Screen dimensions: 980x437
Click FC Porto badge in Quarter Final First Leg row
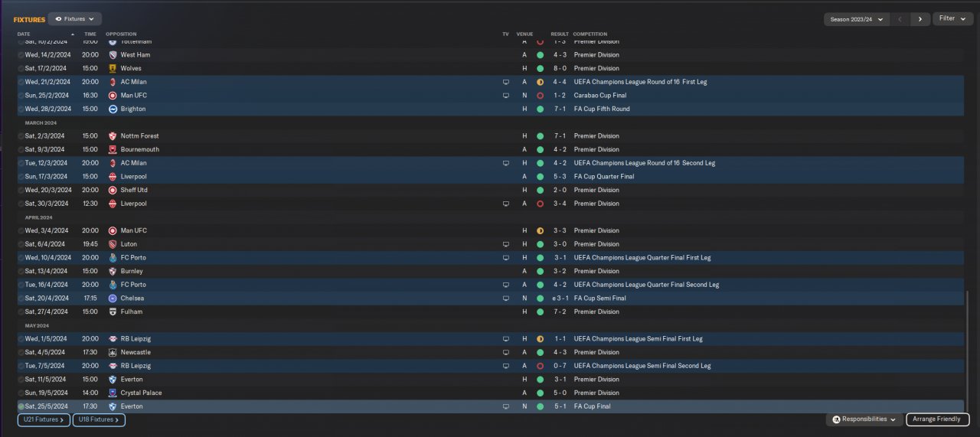click(113, 258)
